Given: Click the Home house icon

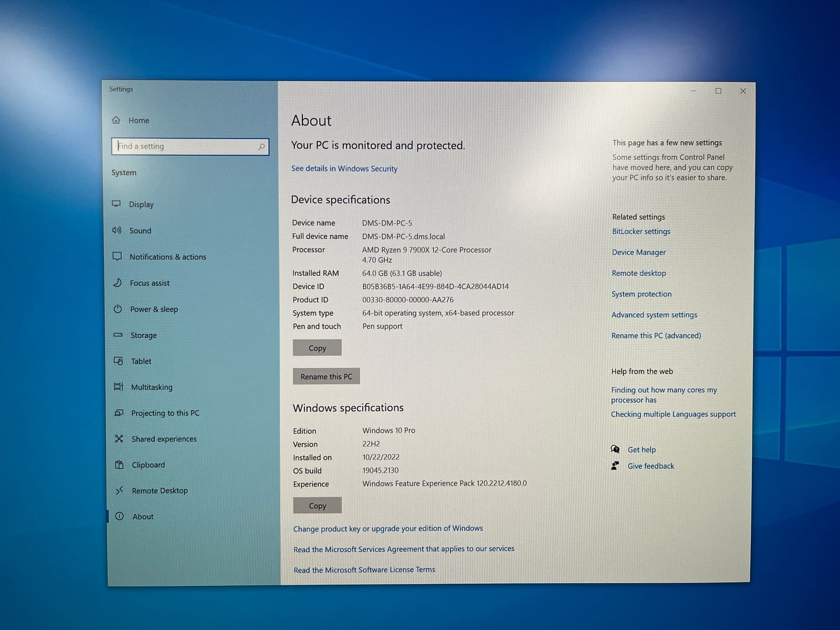Looking at the screenshot, I should coord(116,120).
